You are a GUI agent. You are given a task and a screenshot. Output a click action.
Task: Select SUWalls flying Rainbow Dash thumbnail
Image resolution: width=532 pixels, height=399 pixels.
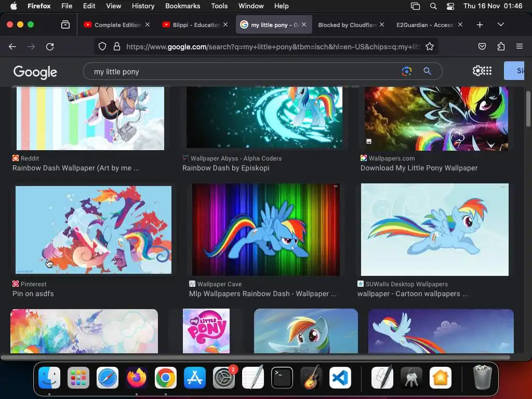(x=435, y=230)
